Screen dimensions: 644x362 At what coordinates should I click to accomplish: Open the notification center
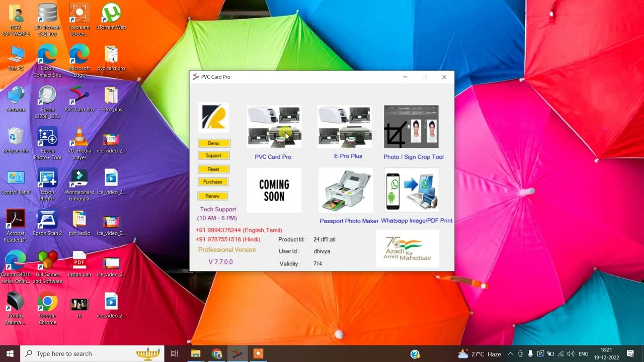pos(630,353)
